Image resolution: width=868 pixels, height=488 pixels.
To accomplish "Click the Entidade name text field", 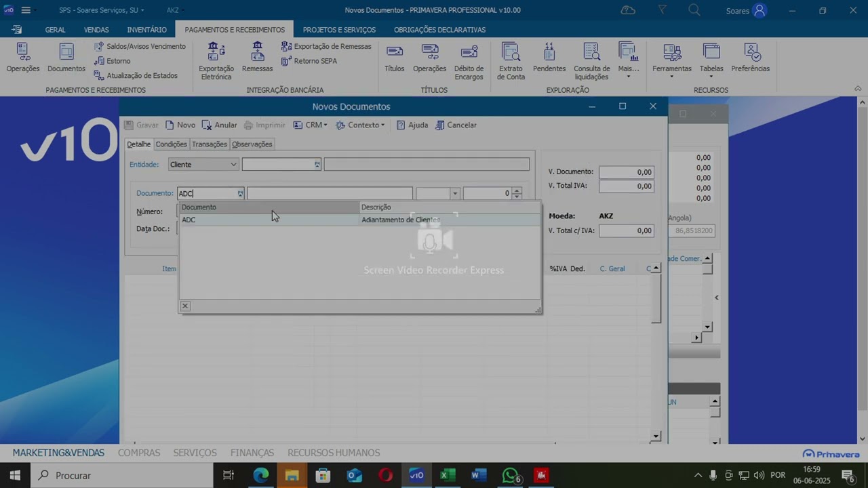I will click(x=427, y=165).
